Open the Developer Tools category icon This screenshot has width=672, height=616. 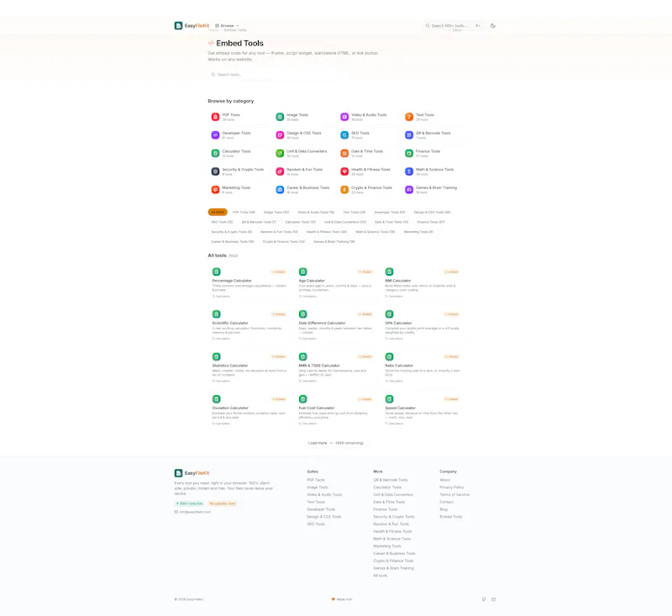(x=215, y=135)
